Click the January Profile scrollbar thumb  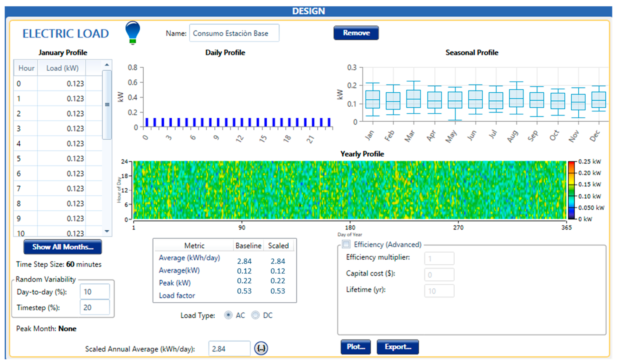tap(107, 105)
